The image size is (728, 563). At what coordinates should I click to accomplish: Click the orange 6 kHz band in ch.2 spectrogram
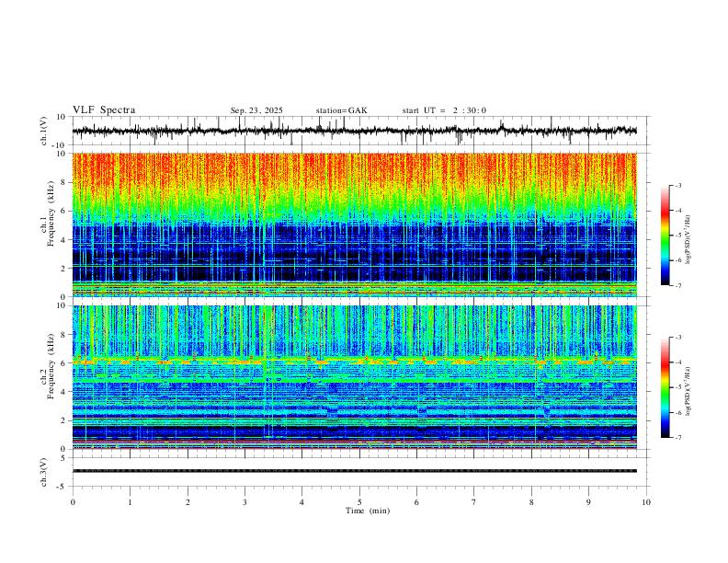(354, 361)
